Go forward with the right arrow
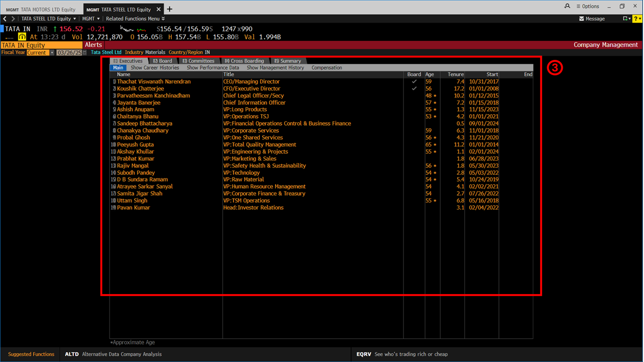Image resolution: width=644 pixels, height=362 pixels. [x=13, y=19]
